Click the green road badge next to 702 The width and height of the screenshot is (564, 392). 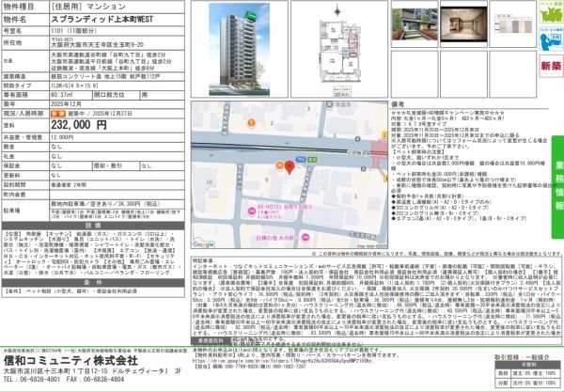coord(312,159)
